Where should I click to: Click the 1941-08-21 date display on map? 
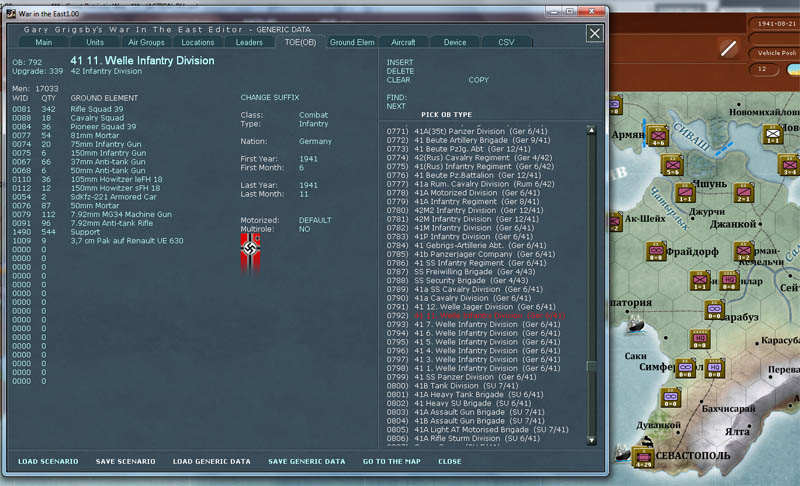click(x=776, y=23)
